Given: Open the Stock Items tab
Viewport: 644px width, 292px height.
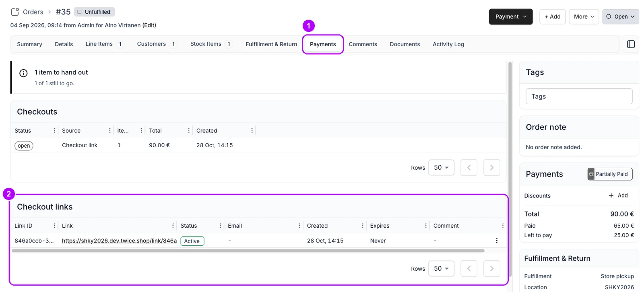Looking at the screenshot, I should click(211, 44).
